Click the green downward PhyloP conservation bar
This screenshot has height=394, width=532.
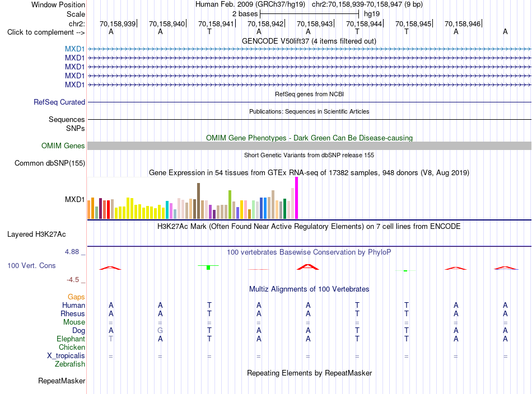208,267
